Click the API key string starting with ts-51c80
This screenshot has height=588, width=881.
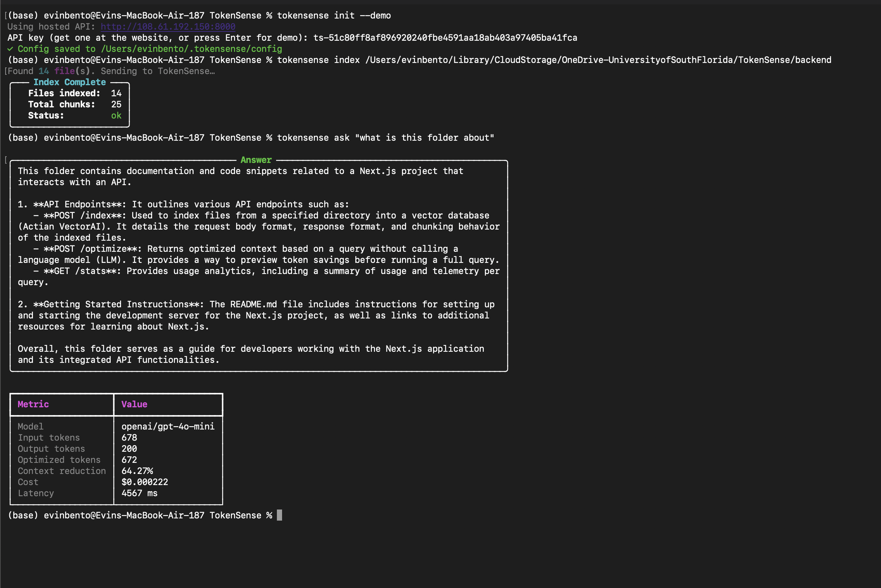445,37
